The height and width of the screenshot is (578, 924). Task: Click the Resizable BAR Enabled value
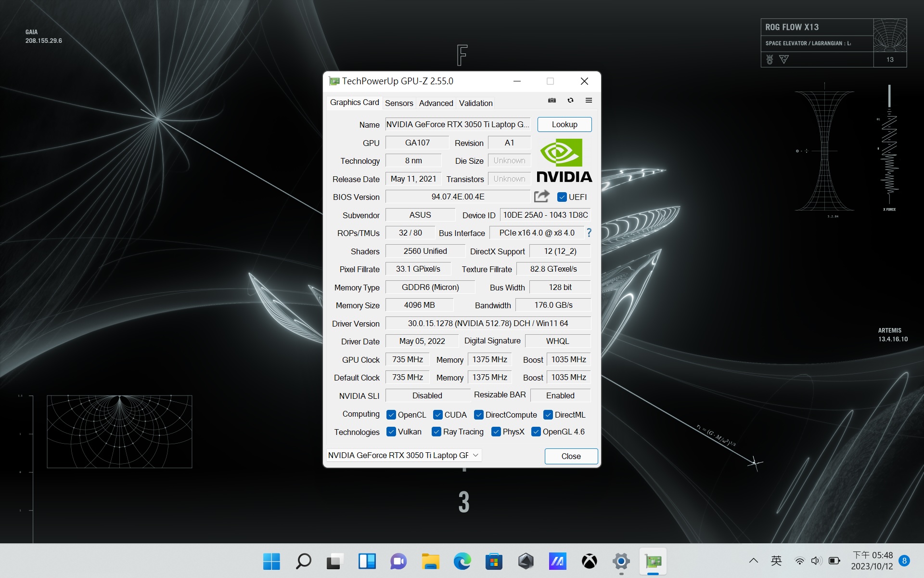pyautogui.click(x=560, y=395)
